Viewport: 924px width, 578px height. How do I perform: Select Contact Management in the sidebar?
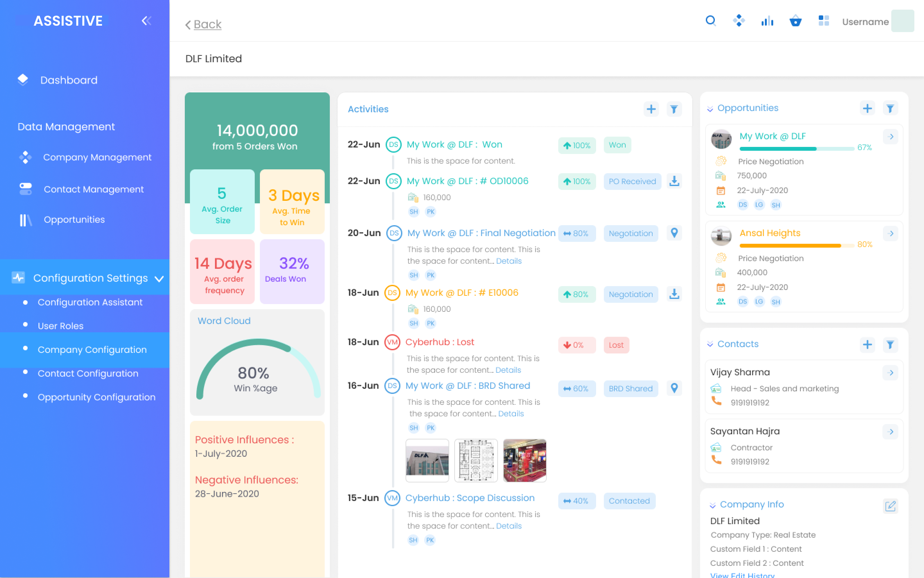tap(94, 189)
